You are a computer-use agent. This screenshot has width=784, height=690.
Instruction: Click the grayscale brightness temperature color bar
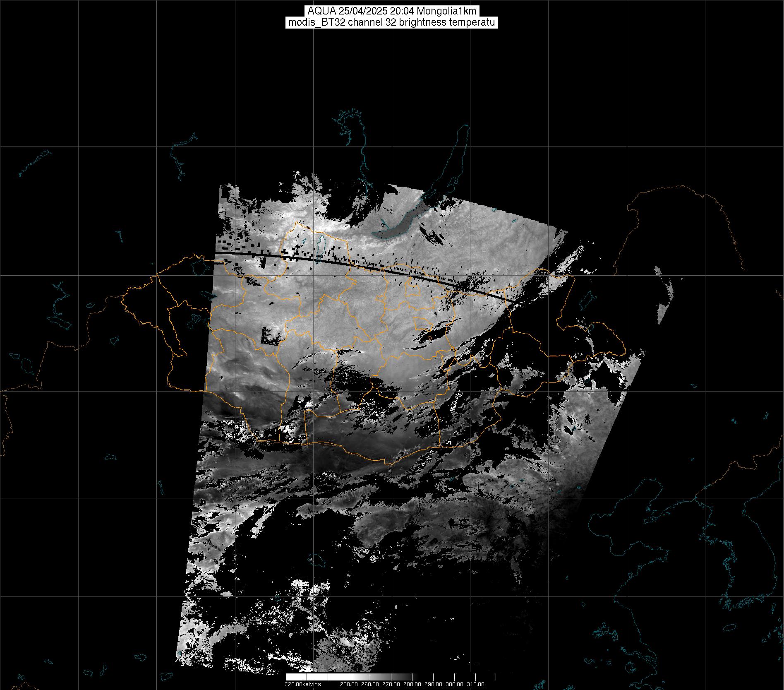coord(391,677)
